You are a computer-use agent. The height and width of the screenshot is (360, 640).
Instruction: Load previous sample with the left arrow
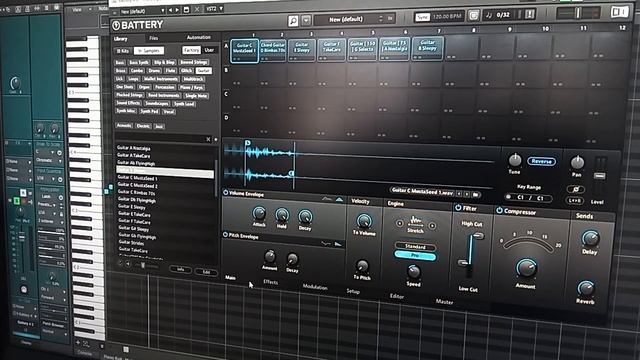click(x=459, y=194)
